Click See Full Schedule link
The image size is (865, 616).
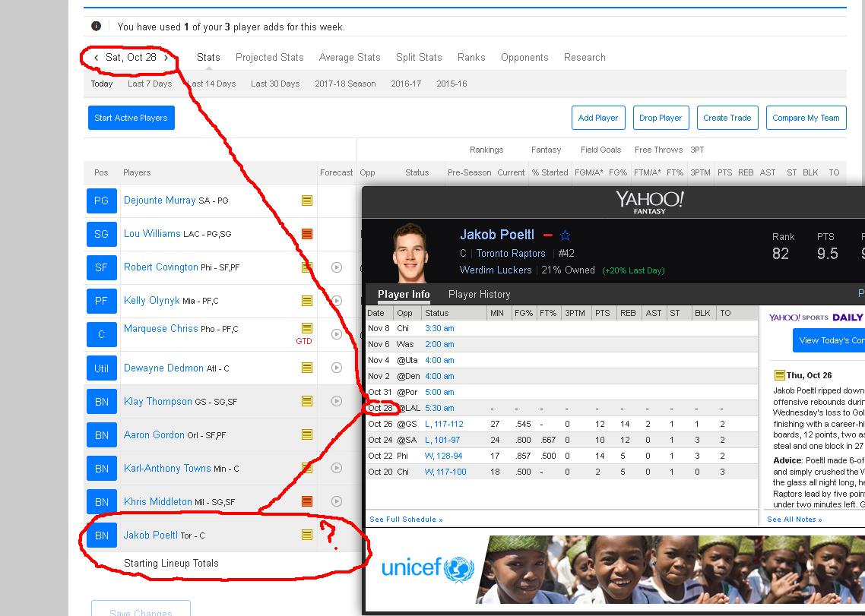tap(406, 520)
